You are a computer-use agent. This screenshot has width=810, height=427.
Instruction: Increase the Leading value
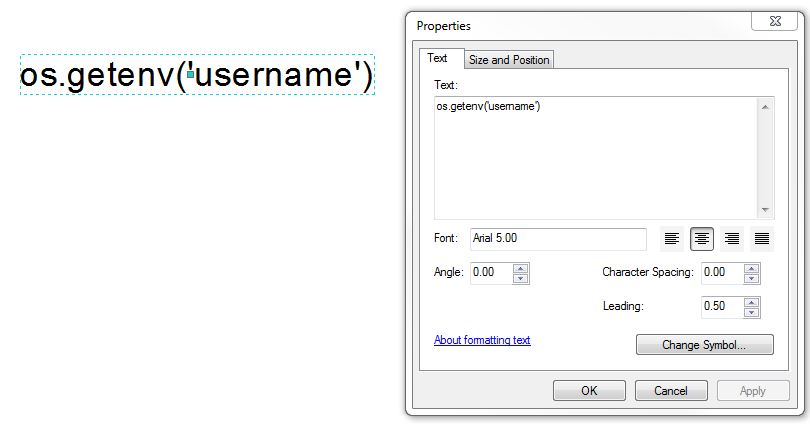(751, 301)
